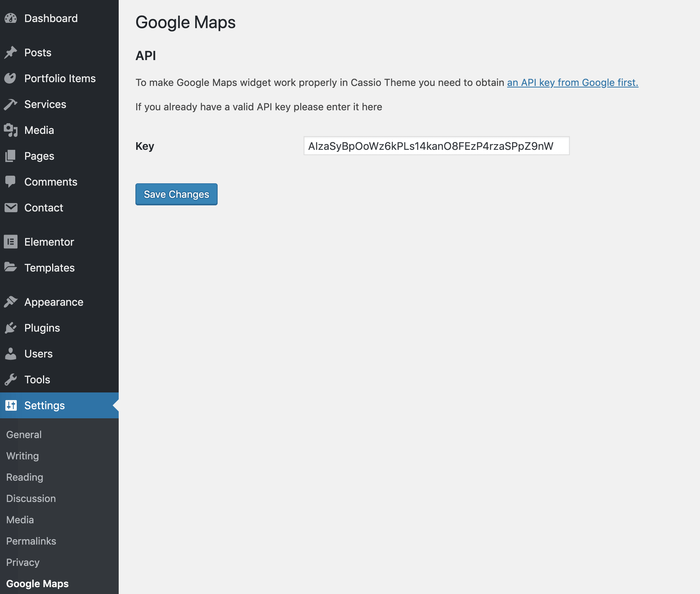Open the Pages menu item
The height and width of the screenshot is (594, 700).
coord(39,156)
